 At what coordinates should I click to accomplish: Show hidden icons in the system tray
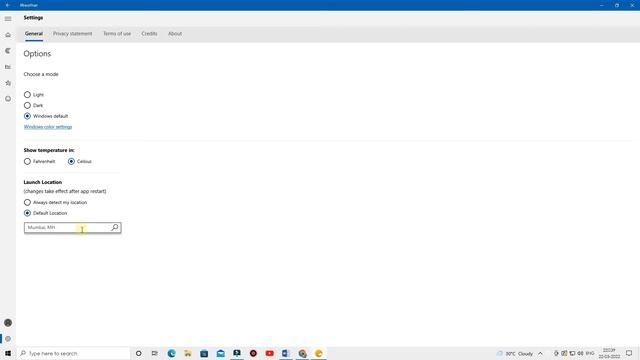tap(540, 353)
